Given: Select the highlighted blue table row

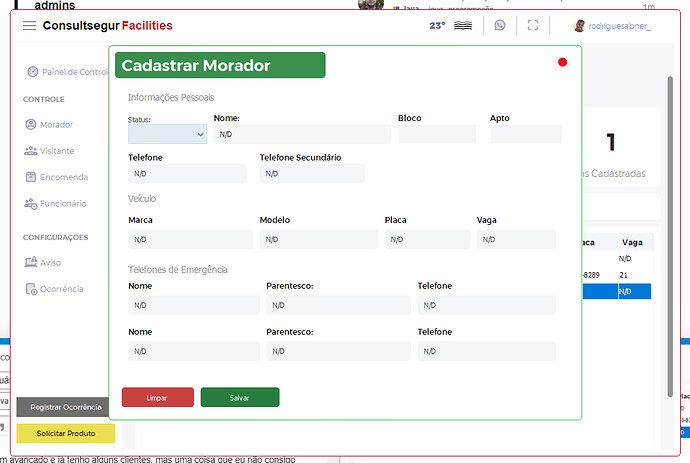Looking at the screenshot, I should coord(617,291).
